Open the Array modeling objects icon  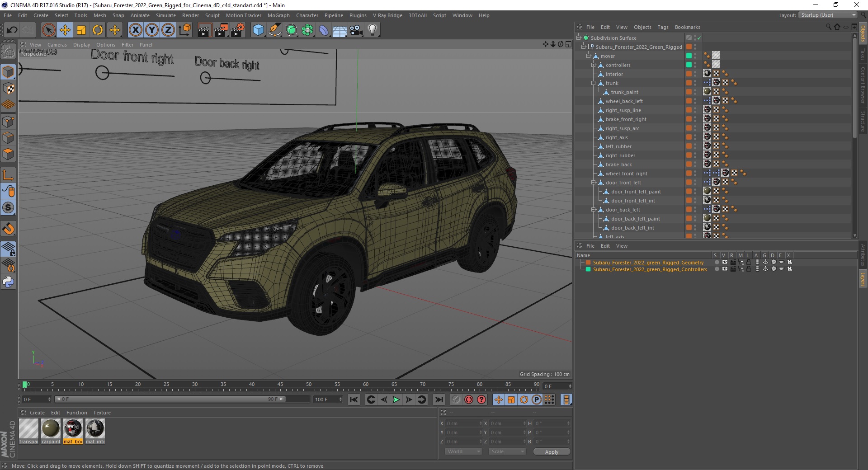click(x=307, y=30)
